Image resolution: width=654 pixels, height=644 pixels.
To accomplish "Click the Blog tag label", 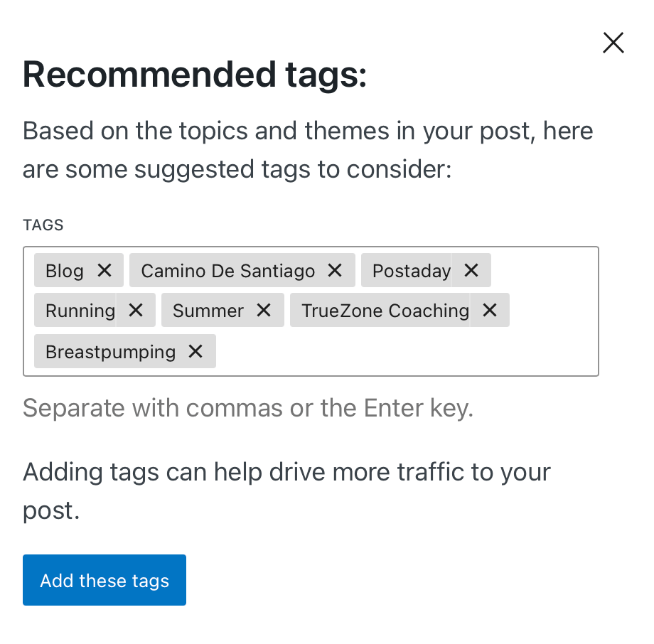I will click(65, 271).
